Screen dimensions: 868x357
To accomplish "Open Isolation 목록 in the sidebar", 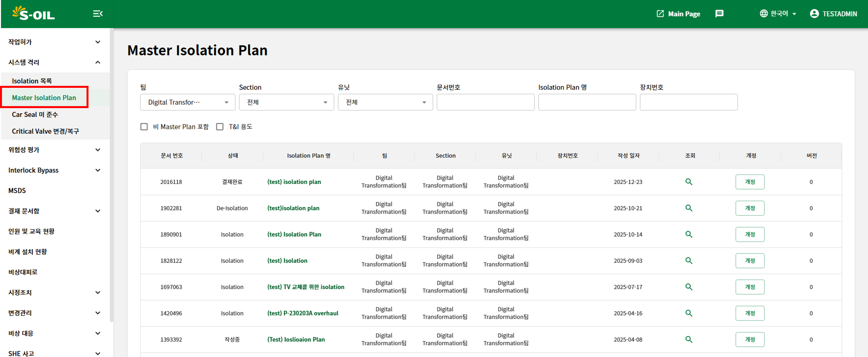I will click(32, 81).
